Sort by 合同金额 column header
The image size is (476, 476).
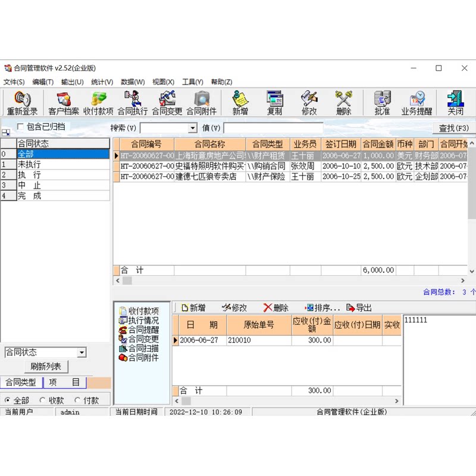pos(378,144)
